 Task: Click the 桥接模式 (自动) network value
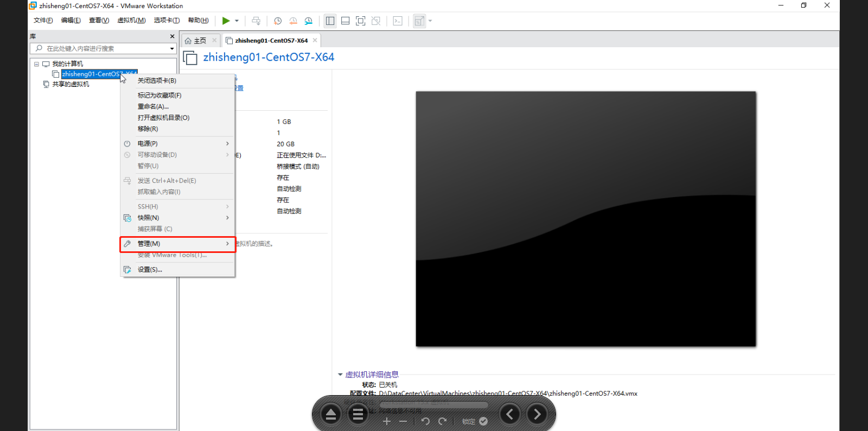tap(298, 167)
